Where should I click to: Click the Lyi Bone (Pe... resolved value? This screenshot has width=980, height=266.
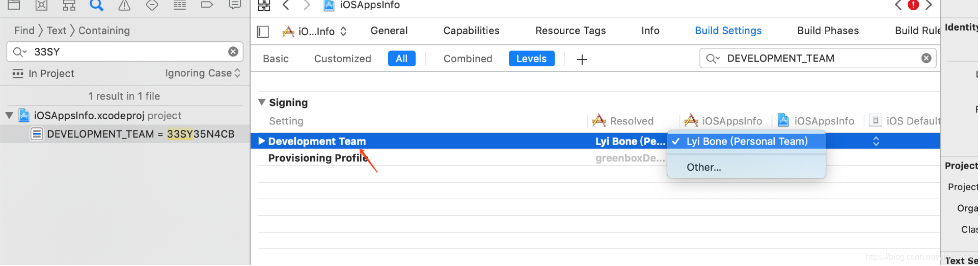pyautogui.click(x=630, y=142)
